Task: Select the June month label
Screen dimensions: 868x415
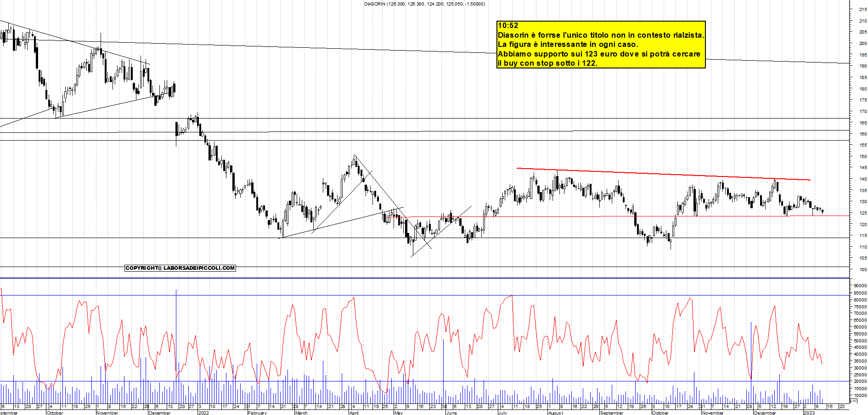Action: coord(451,413)
